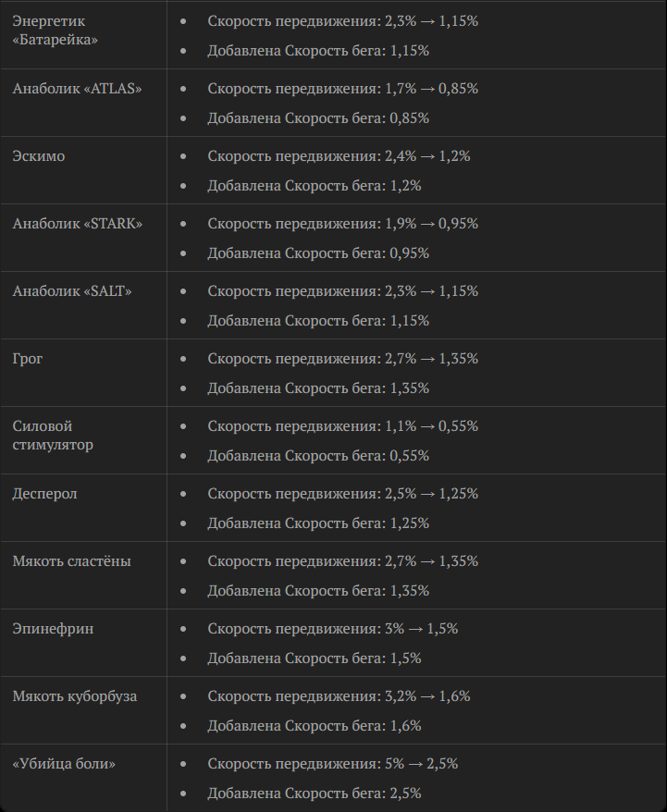
Task: Click "Скорость передвижения: 1,9% → 0,95%" line
Action: pos(342,224)
